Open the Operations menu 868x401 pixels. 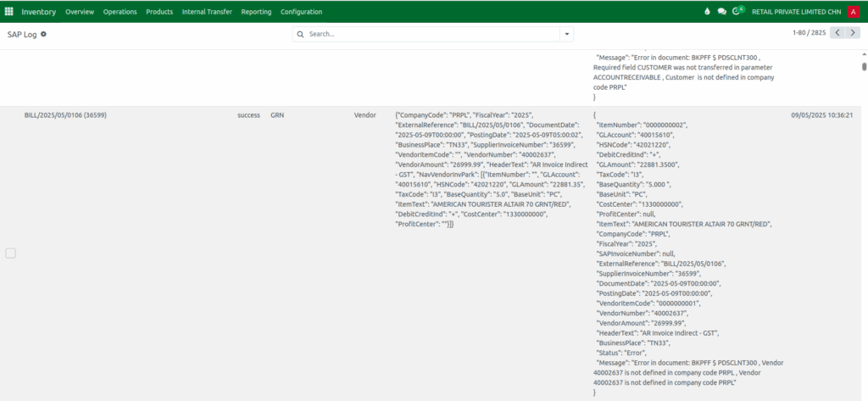coord(120,12)
